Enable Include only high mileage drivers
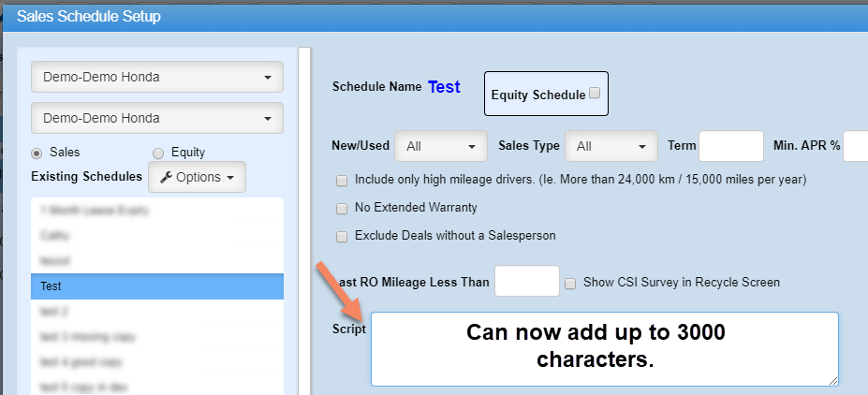This screenshot has height=395, width=868. click(342, 179)
